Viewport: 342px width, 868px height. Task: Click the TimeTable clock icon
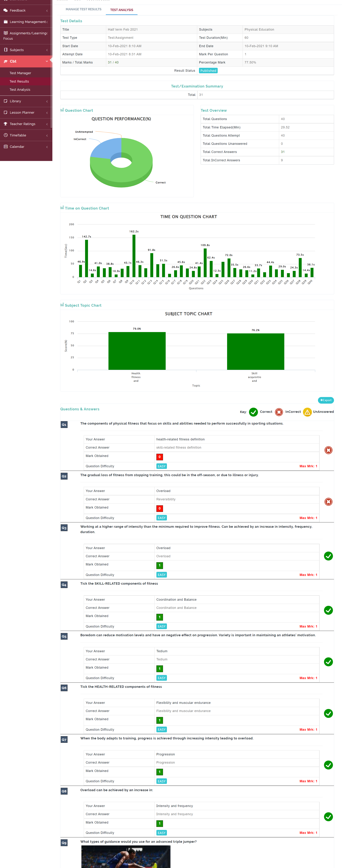click(5, 135)
